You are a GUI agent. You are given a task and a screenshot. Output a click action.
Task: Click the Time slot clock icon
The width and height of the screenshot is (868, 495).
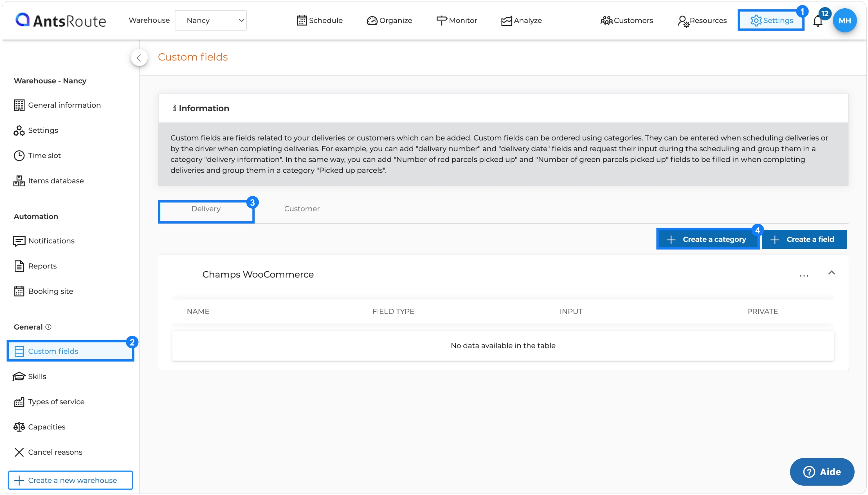click(x=19, y=156)
